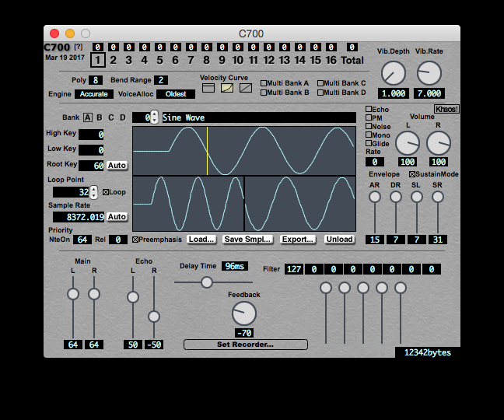This screenshot has height=420, width=504.
Task: Select the highlighted middle velocity curve icon
Action: pos(227,89)
